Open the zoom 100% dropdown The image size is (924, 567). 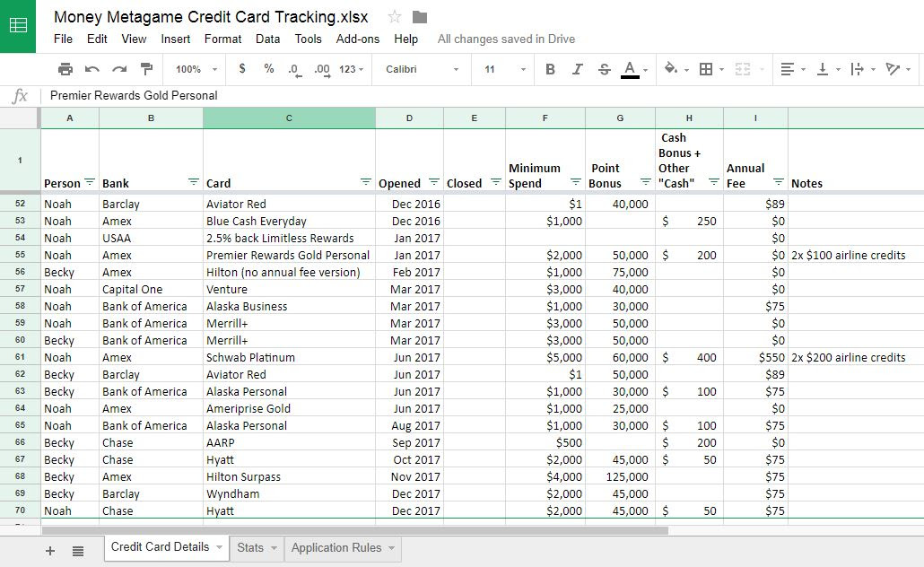(196, 69)
